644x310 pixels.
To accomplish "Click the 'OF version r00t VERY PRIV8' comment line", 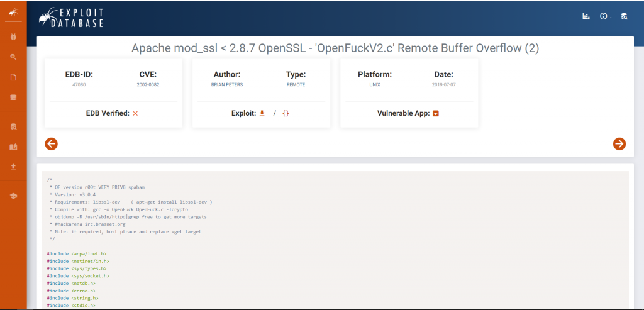I will [x=97, y=187].
